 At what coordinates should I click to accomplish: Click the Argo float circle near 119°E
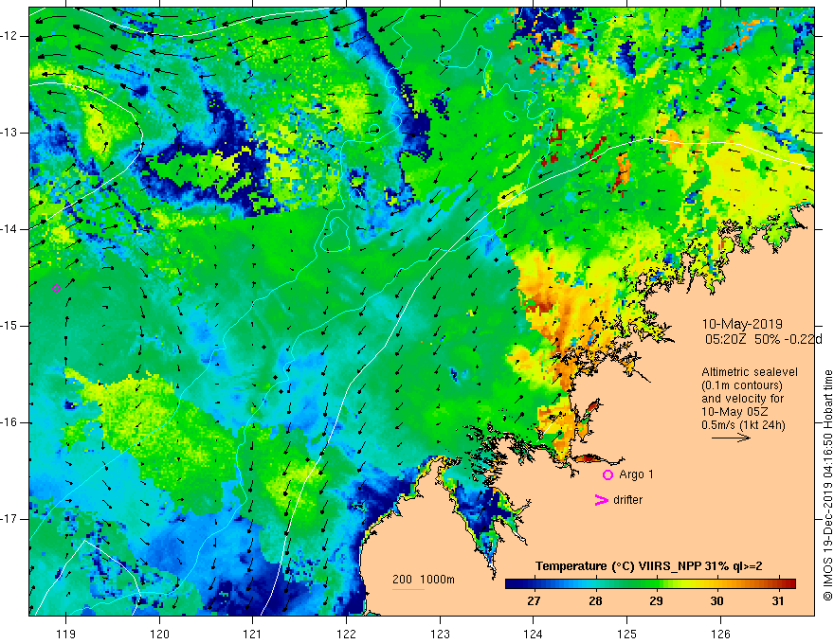point(56,289)
